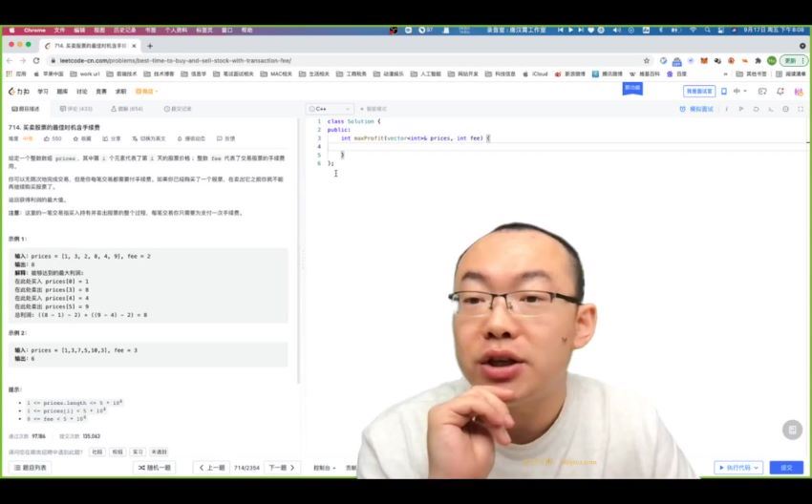
Task: Click the browser back arrow
Action: coord(10,60)
